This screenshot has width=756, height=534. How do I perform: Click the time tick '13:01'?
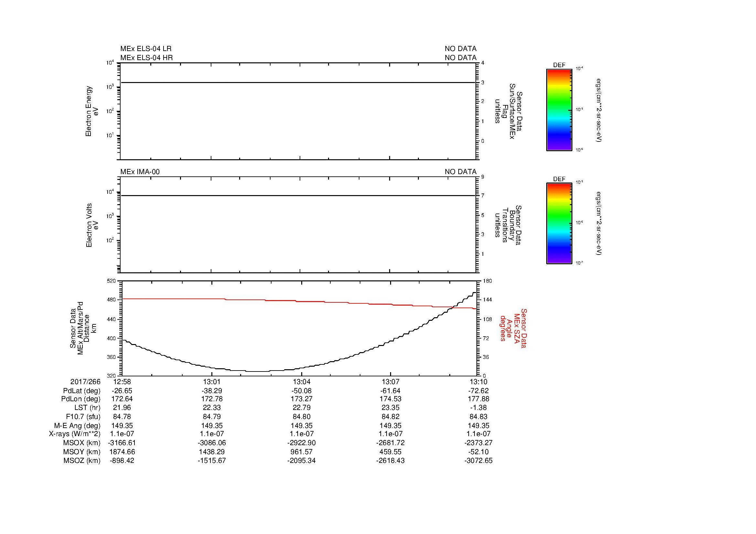pyautogui.click(x=212, y=382)
